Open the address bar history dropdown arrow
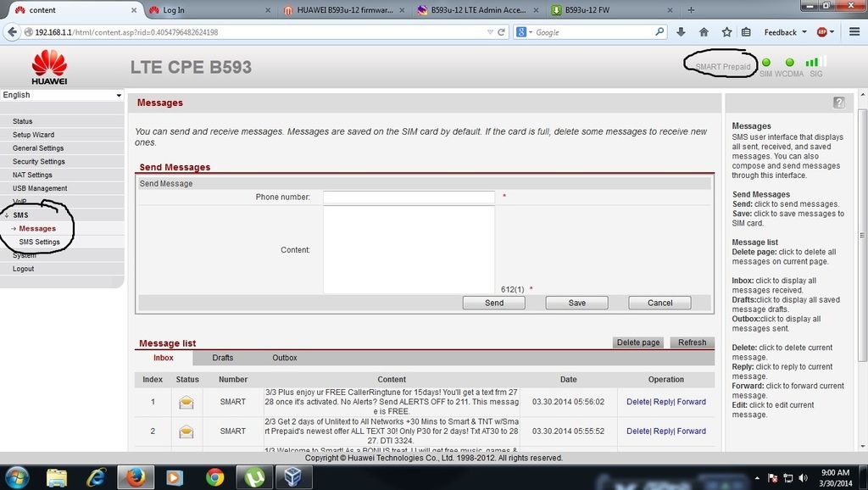 490,32
